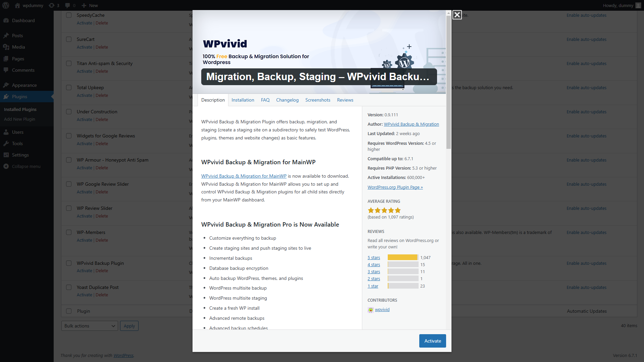Screen dimensions: 644x362
Task: Enable auto-updates for SureCart
Action: (x=586, y=40)
